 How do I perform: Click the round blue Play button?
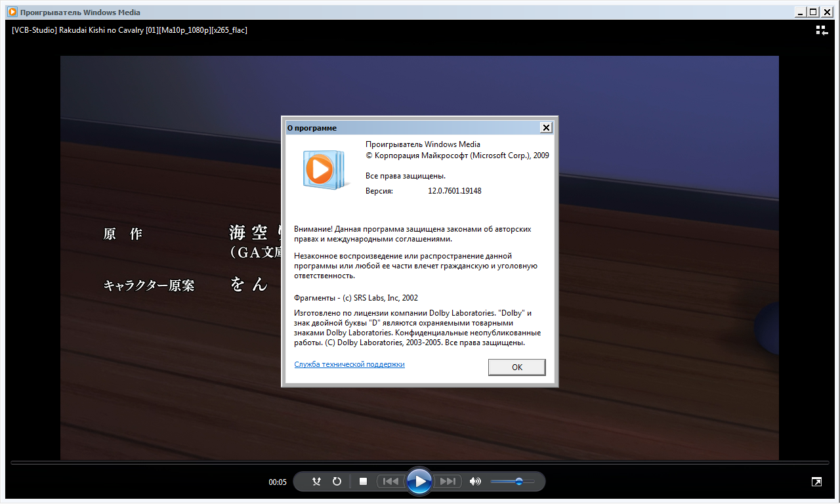click(419, 482)
